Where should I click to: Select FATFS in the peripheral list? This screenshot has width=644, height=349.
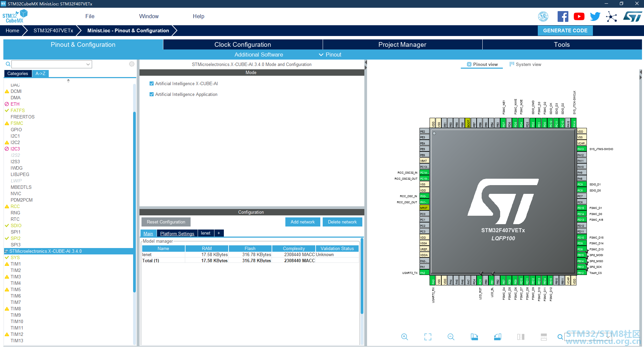pos(17,110)
